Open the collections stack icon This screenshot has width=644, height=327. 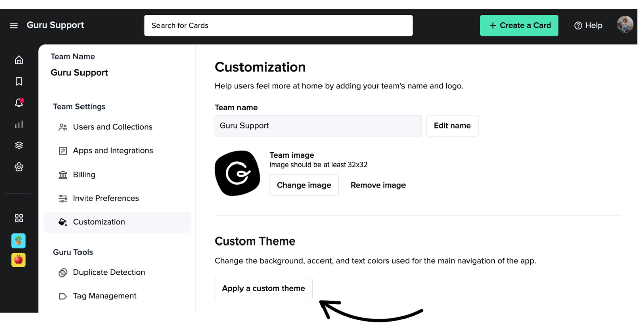coord(18,145)
